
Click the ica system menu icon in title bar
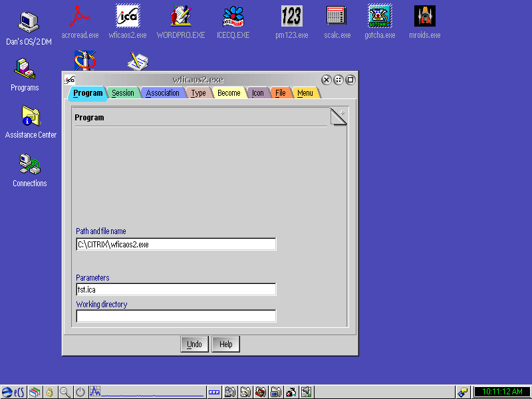tap(70, 80)
